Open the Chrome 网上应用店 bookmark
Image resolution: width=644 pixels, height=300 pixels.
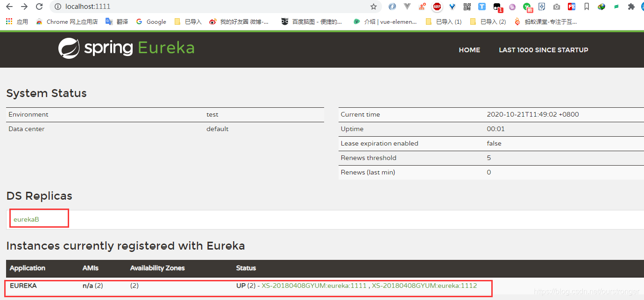(x=67, y=21)
